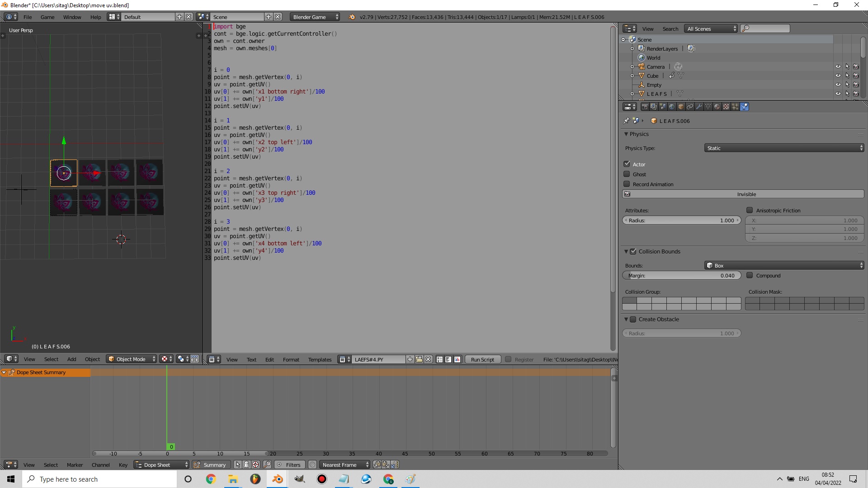Hide Cube with its eye icon
Viewport: 868px width, 488px height.
(838, 75)
